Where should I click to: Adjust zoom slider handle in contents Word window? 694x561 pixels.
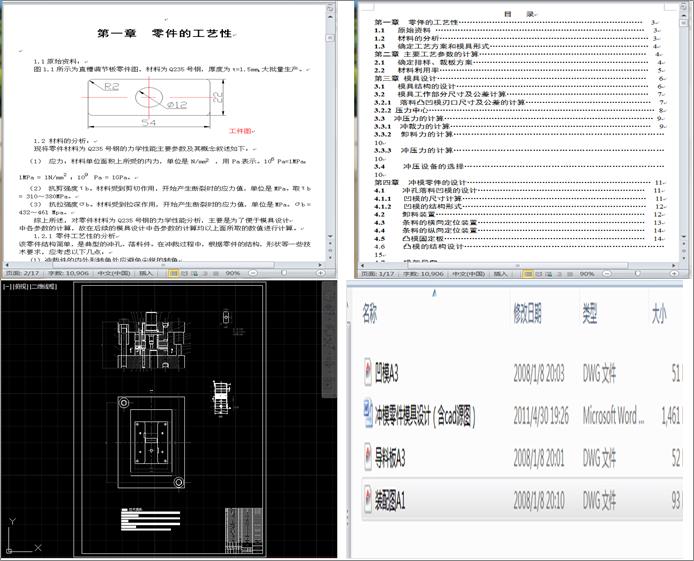coord(638,273)
